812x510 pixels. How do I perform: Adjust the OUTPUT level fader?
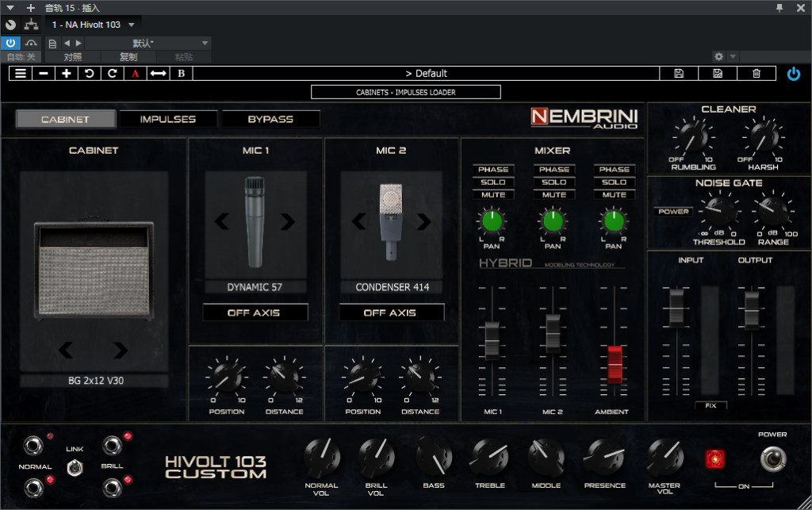tap(752, 309)
